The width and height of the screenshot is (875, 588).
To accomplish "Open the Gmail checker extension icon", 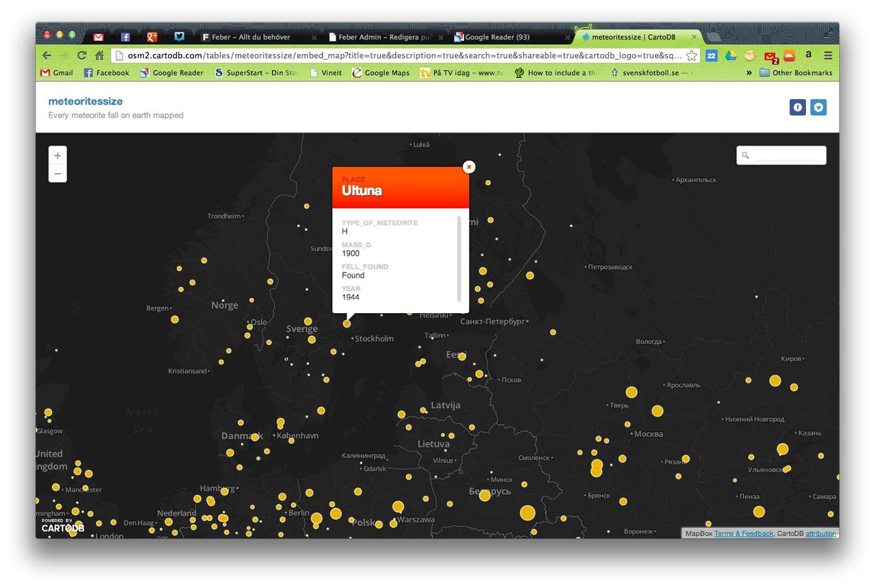I will (x=770, y=56).
